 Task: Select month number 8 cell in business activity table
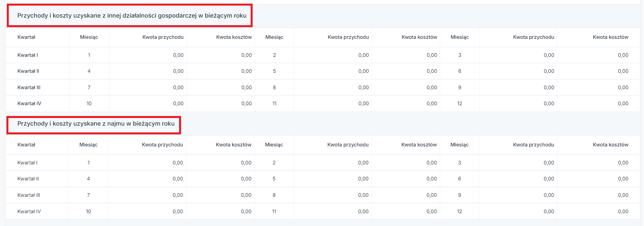pyautogui.click(x=274, y=88)
